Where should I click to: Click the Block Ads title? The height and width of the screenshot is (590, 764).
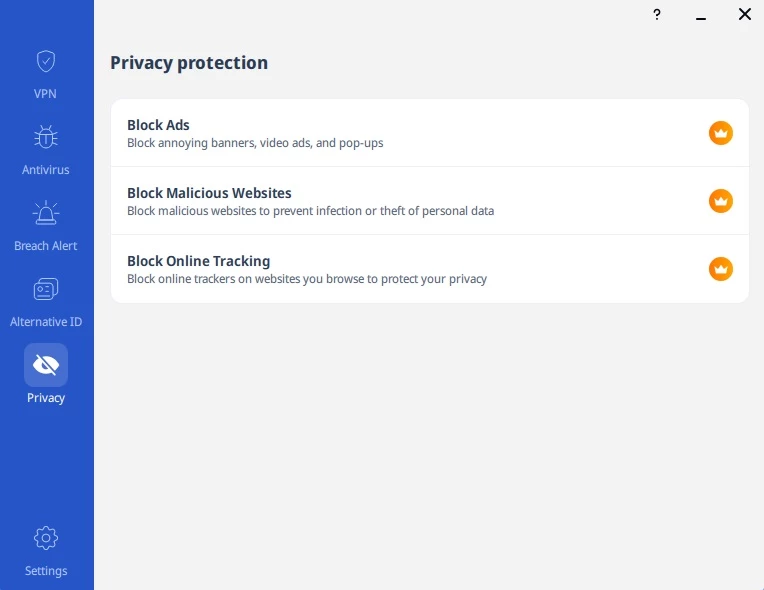(x=158, y=125)
